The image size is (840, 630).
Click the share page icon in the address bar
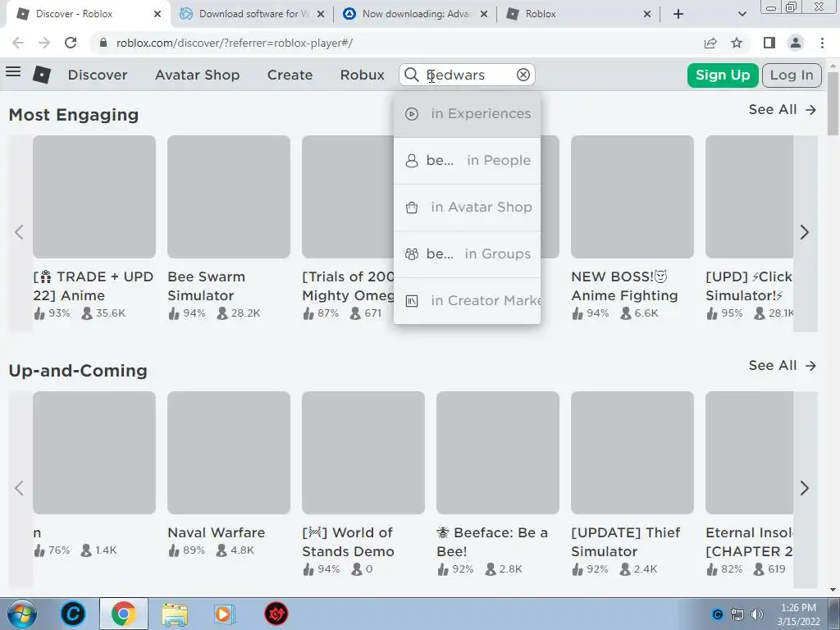pyautogui.click(x=710, y=43)
